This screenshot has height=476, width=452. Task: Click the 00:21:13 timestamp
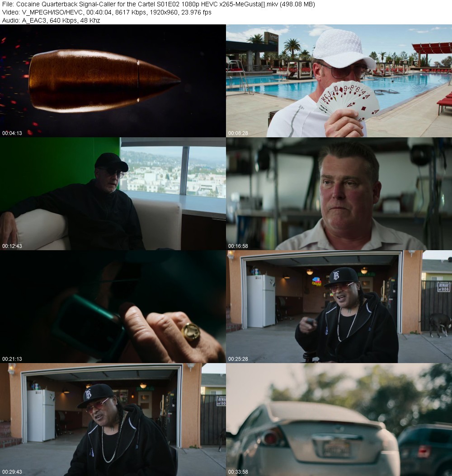tap(12, 359)
